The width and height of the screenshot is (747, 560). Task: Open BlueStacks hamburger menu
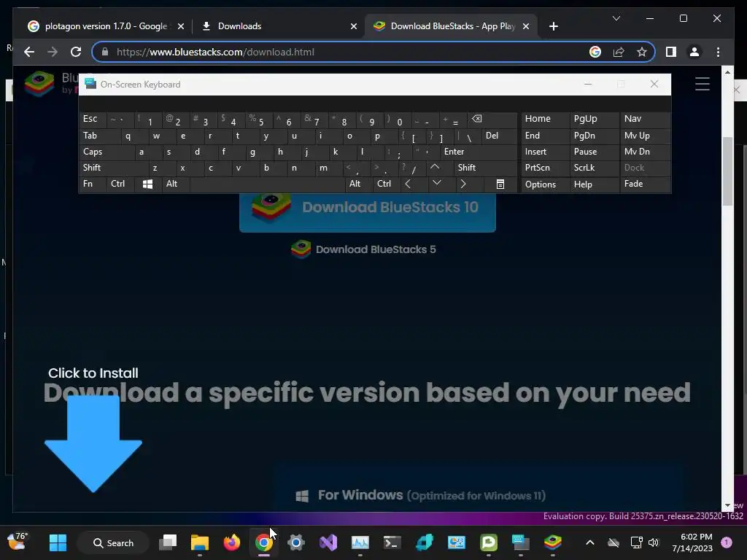click(703, 84)
